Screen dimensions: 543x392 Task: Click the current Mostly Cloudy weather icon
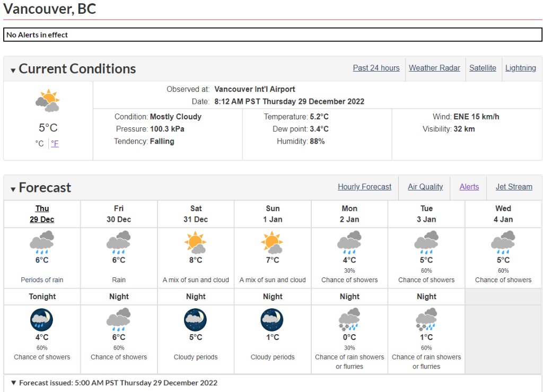click(x=48, y=101)
